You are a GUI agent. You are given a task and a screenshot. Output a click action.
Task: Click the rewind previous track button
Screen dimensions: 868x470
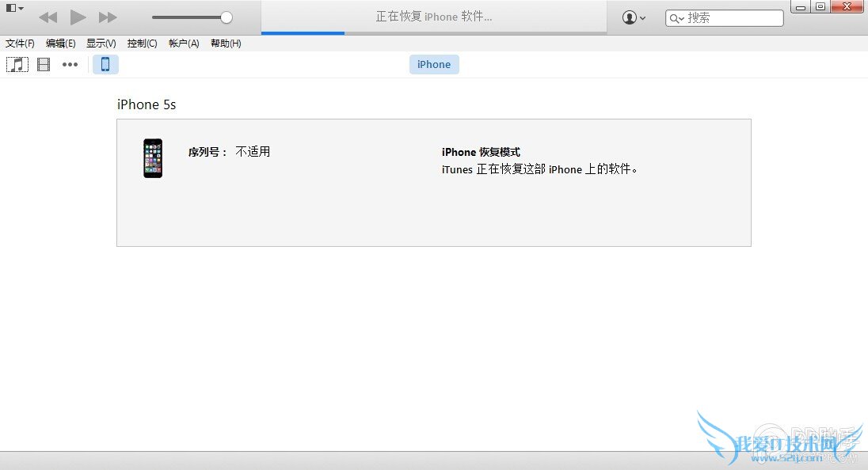pos(48,17)
